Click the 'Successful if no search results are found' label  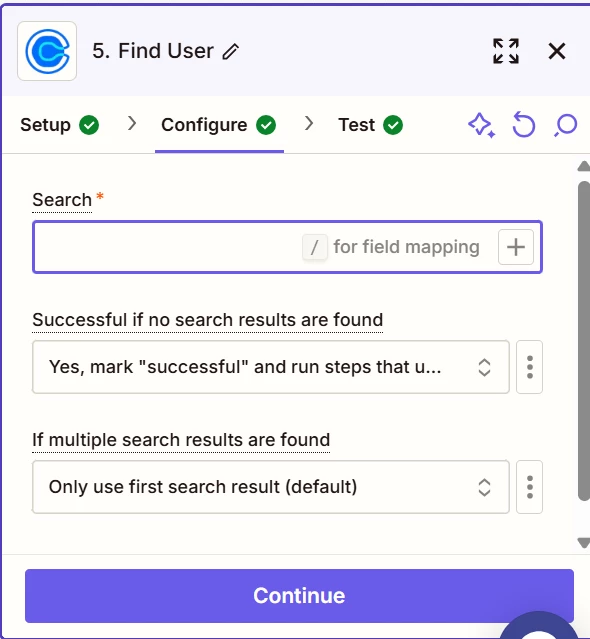pos(207,320)
